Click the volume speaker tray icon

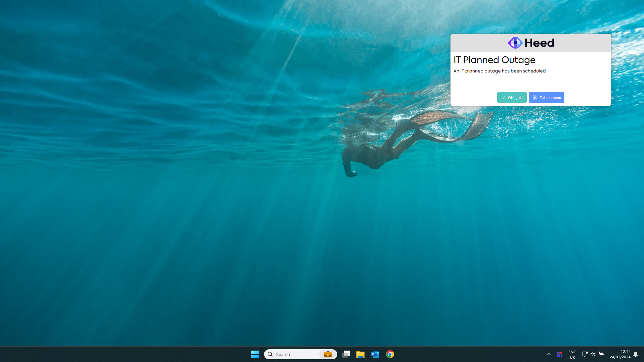click(x=593, y=354)
